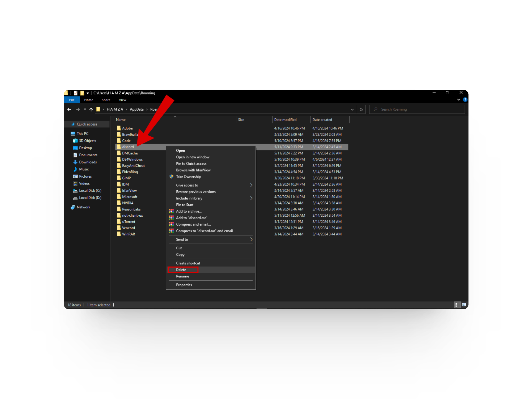Viewport: 532px width, 399px height.
Task: Click the Up one level arrow
Action: point(91,109)
